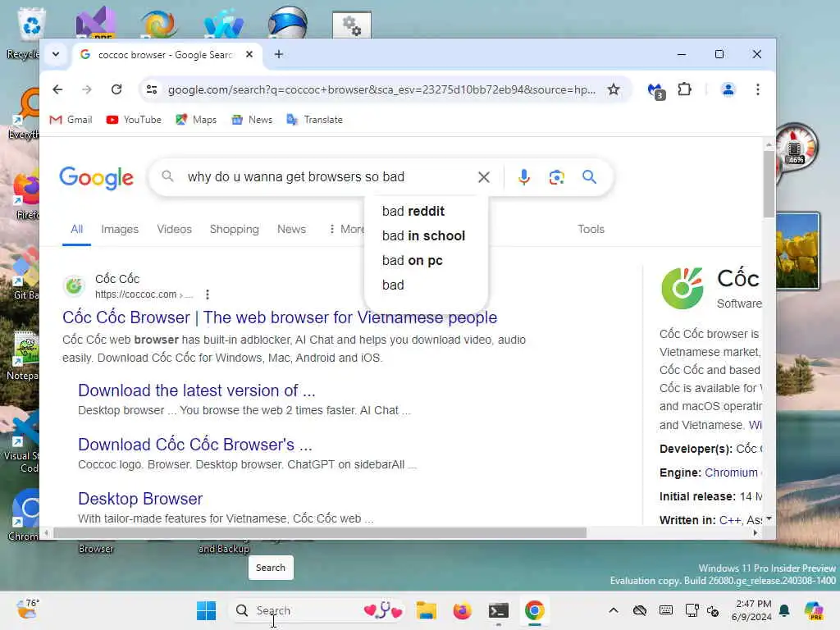The image size is (840, 630).
Task: Show hidden system tray icons
Action: tap(614, 610)
